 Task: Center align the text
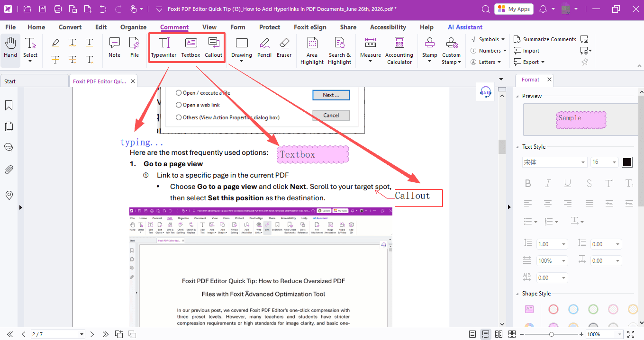point(548,203)
